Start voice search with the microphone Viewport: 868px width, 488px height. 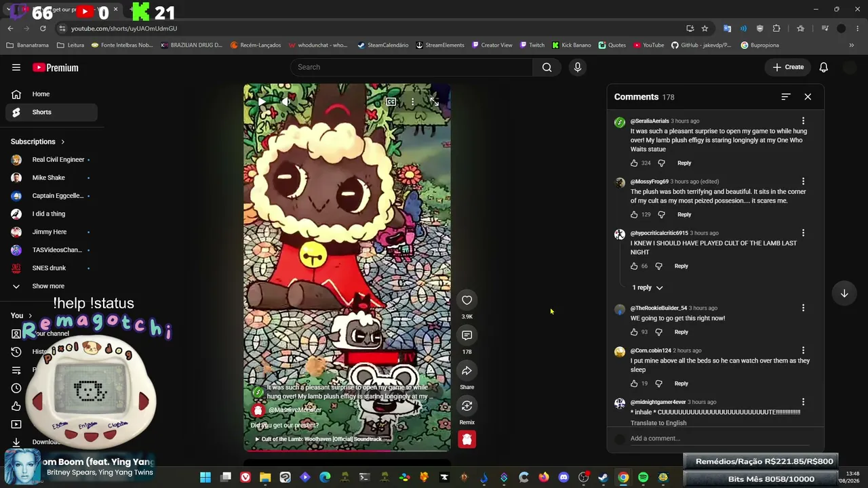coord(578,67)
